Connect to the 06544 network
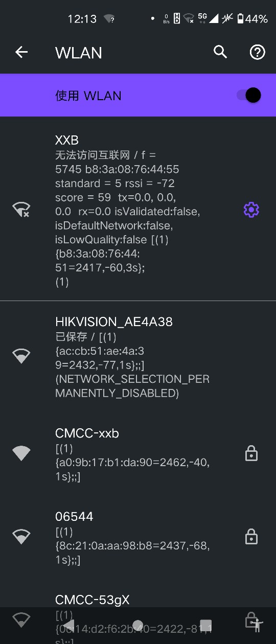The width and height of the screenshot is (276, 644). tap(138, 537)
